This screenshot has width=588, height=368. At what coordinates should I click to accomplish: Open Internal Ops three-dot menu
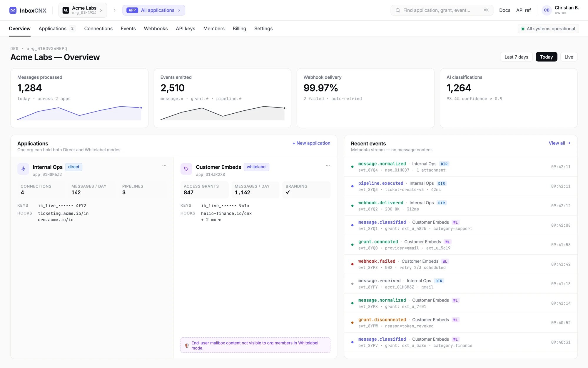coord(164,166)
